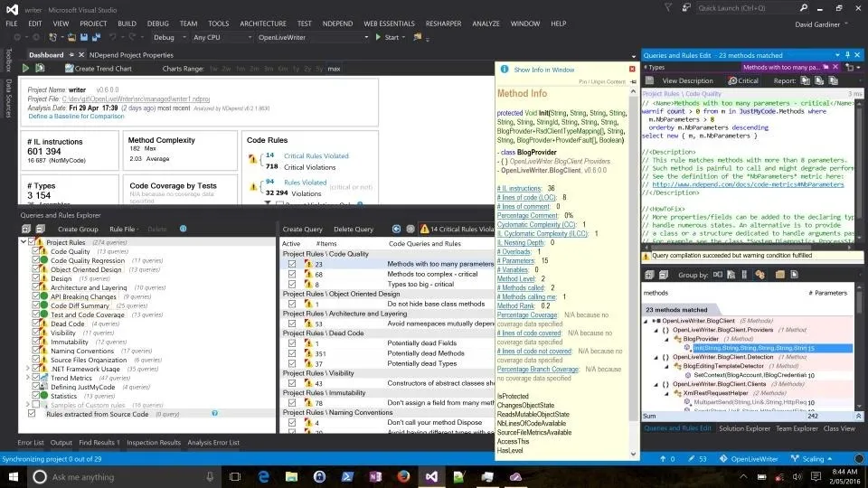Open the Rule File dropdown menu
This screenshot has height=488, width=868.
(x=124, y=230)
